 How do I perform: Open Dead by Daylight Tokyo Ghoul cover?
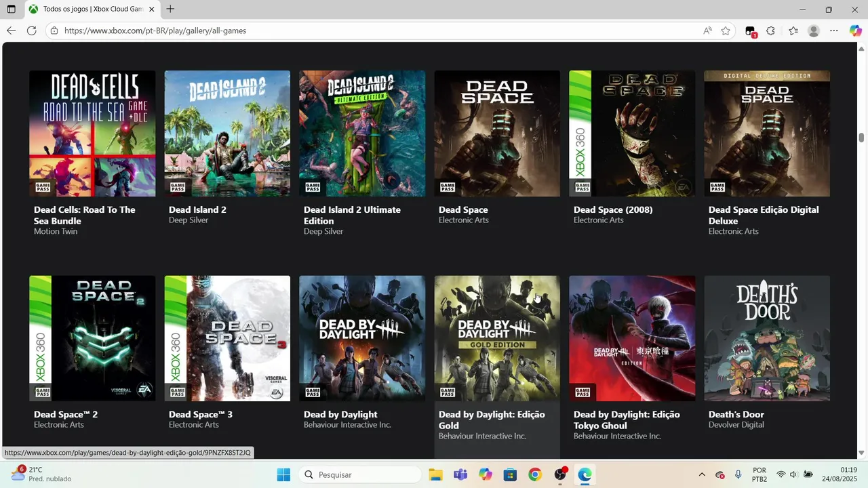coord(632,338)
